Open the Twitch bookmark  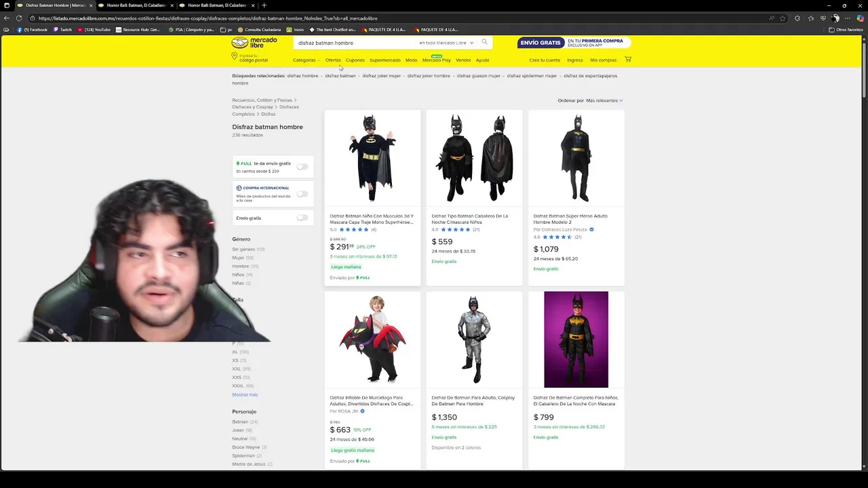point(62,30)
